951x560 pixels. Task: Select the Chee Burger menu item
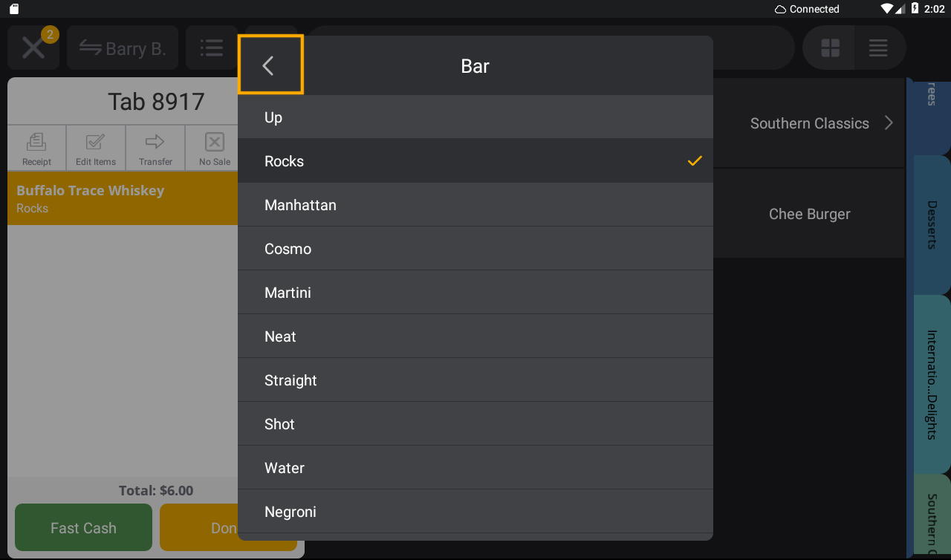[x=809, y=214]
